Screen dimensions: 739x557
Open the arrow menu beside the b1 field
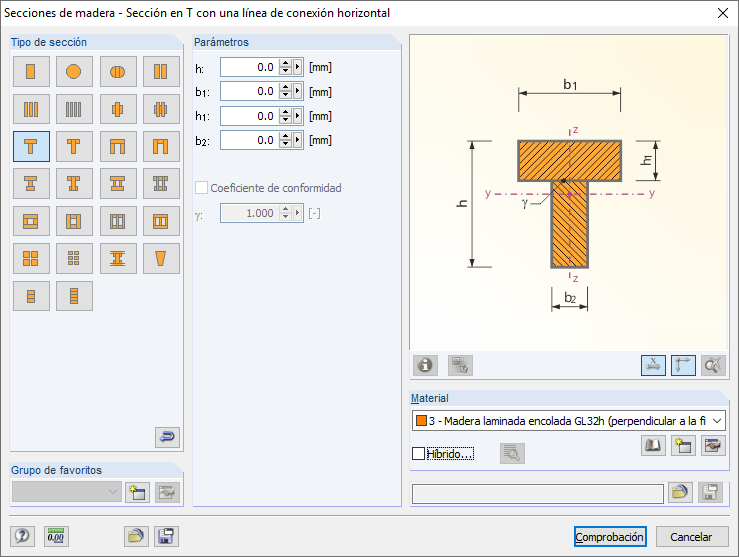pos(297,91)
